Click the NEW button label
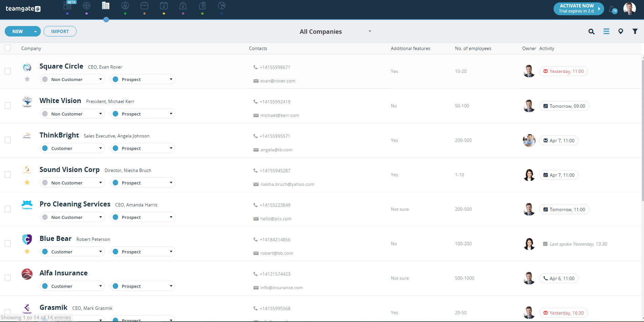Screen dimensions: 644x322 tap(18, 31)
